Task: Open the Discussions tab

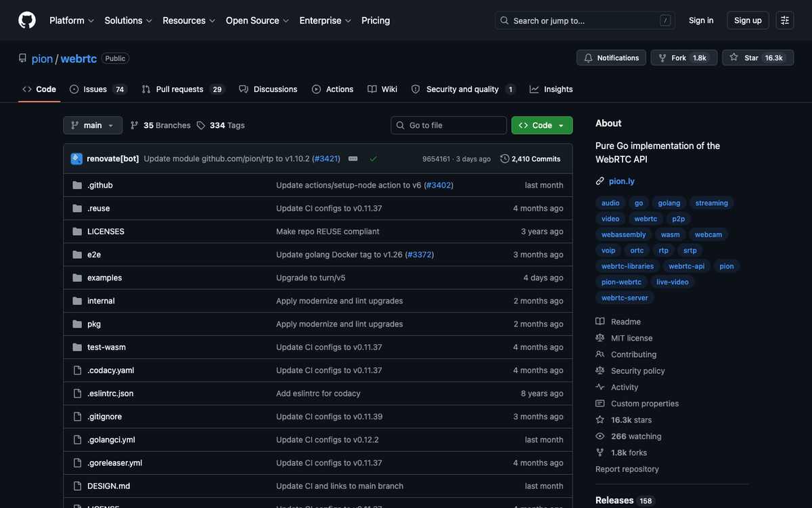Action: pyautogui.click(x=268, y=89)
